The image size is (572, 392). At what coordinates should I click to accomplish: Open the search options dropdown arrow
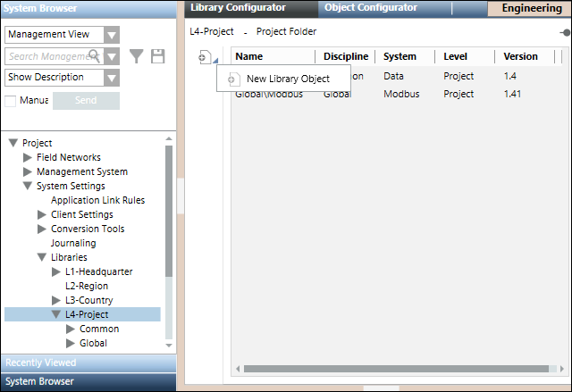[111, 56]
